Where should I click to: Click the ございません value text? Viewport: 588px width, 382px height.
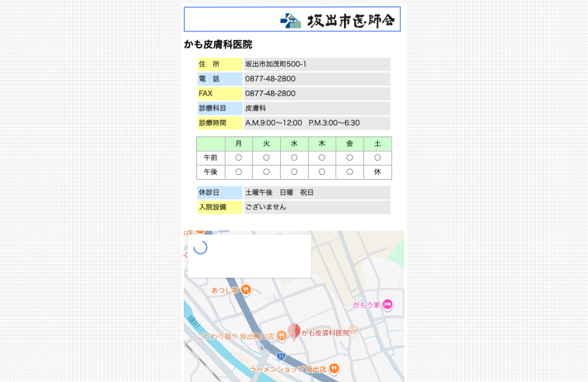pos(266,207)
